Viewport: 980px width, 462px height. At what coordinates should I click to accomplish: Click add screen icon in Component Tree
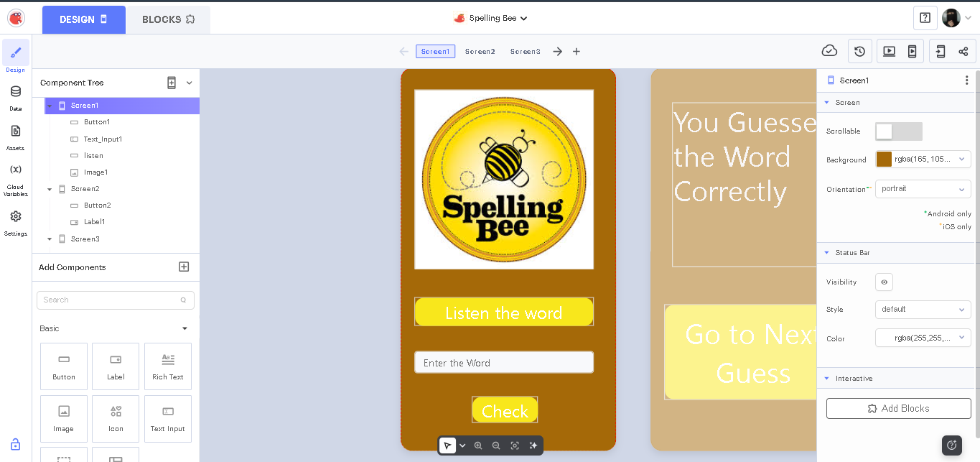click(172, 83)
